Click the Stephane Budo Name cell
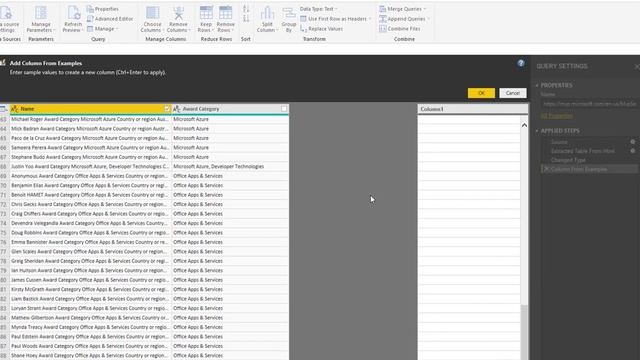This screenshot has width=640, height=360. (x=91, y=157)
